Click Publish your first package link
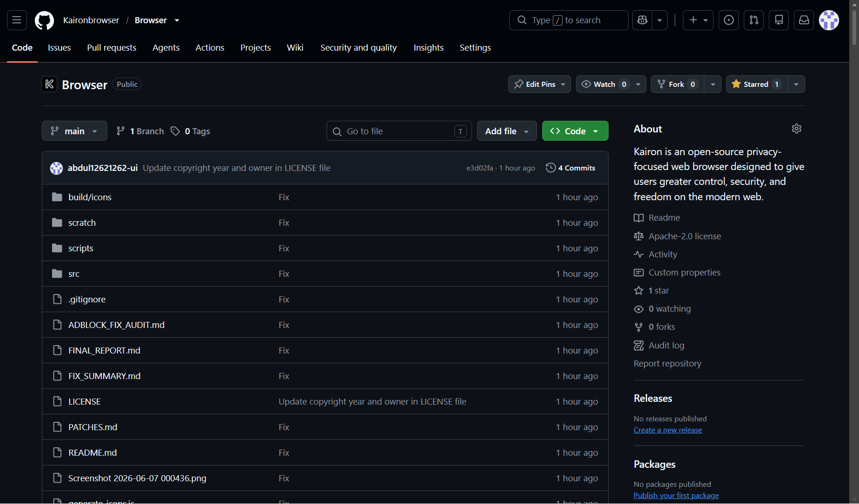 click(676, 496)
